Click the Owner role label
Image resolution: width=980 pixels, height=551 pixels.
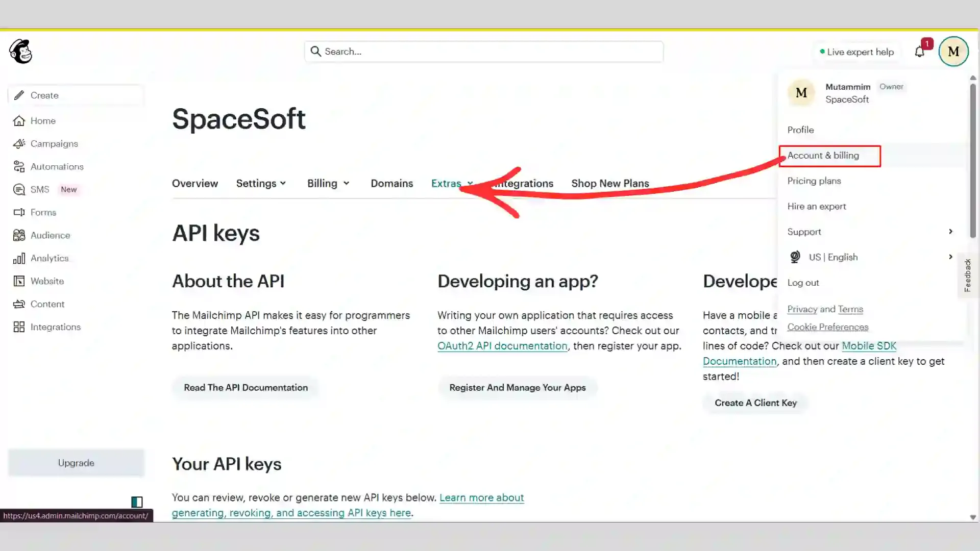pos(891,87)
